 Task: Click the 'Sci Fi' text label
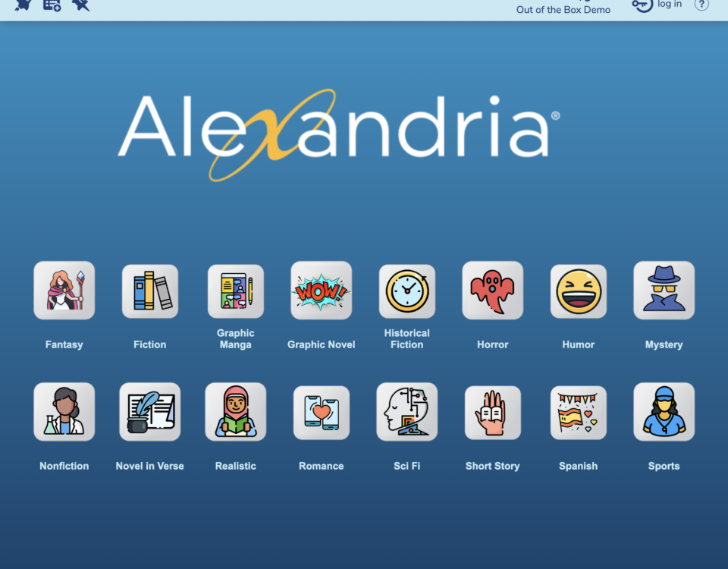coord(407,466)
